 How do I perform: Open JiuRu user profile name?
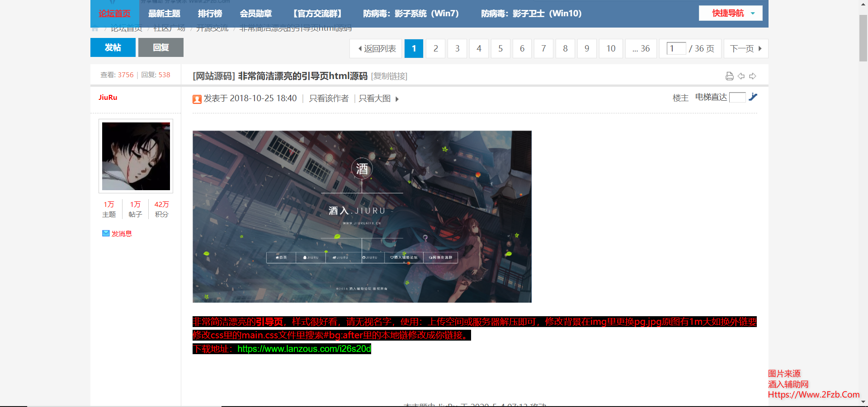tap(108, 97)
